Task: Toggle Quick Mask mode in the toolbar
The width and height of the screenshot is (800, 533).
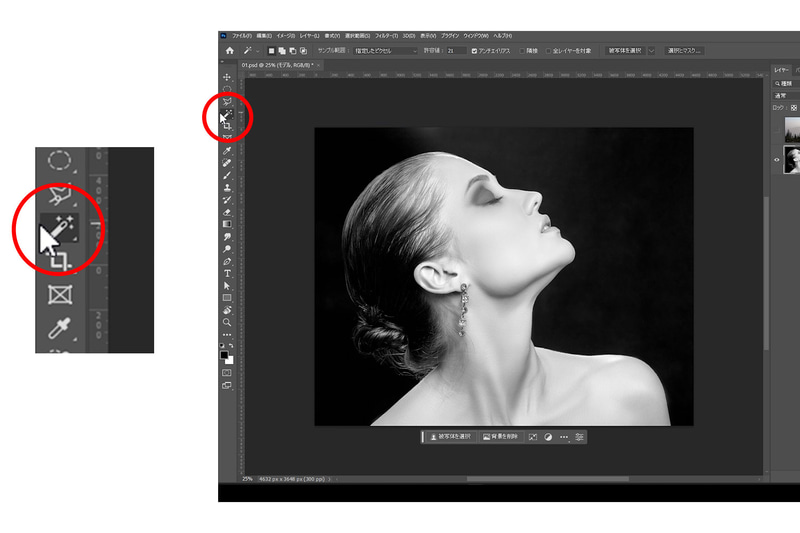Action: 227,373
